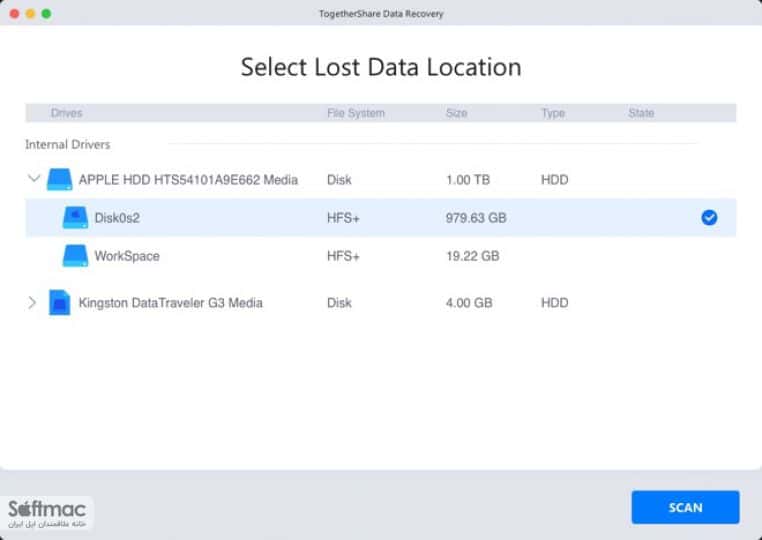Click the State column header

coord(641,113)
